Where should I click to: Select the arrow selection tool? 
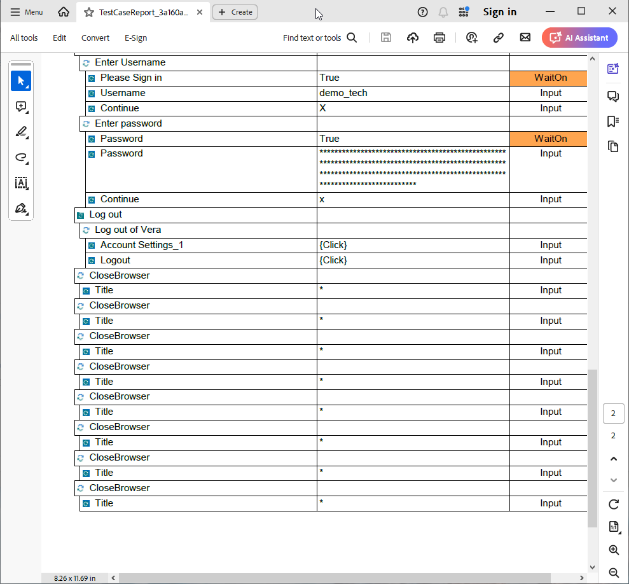(21, 81)
